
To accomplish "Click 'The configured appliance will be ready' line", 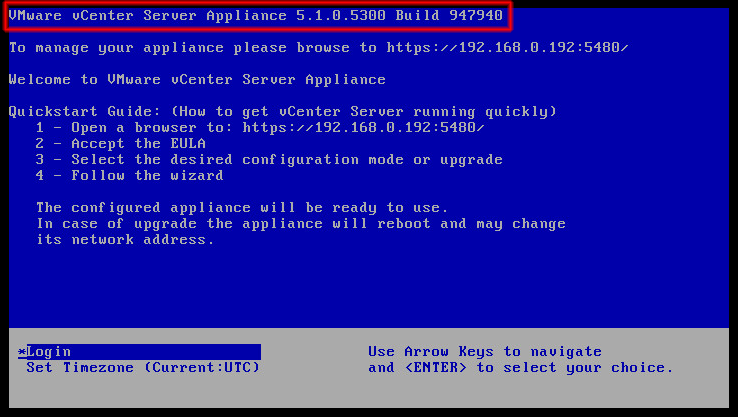I will [242, 208].
